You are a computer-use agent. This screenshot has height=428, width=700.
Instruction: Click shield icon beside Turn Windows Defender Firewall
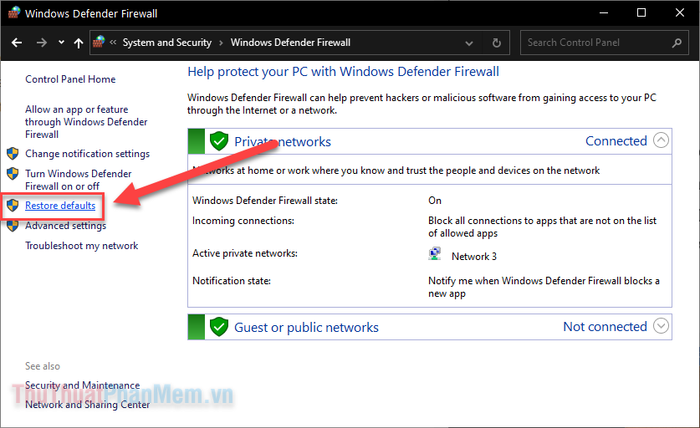(x=12, y=173)
